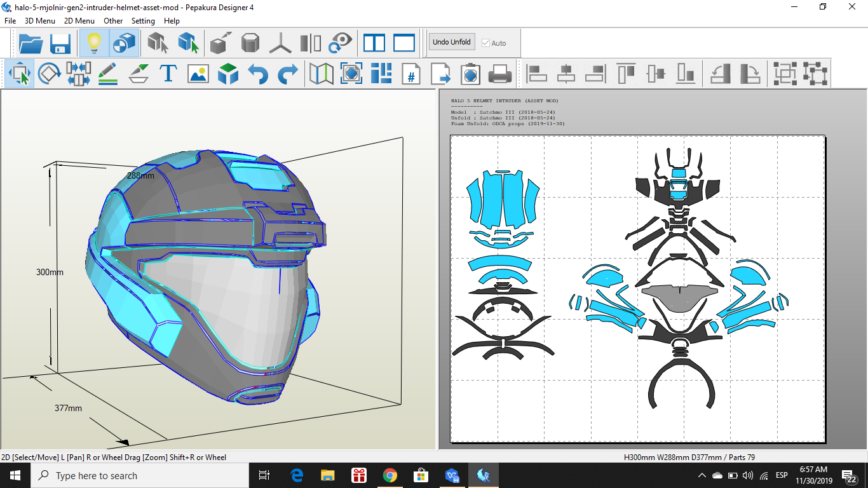Click the Undo Unfold button

click(452, 43)
